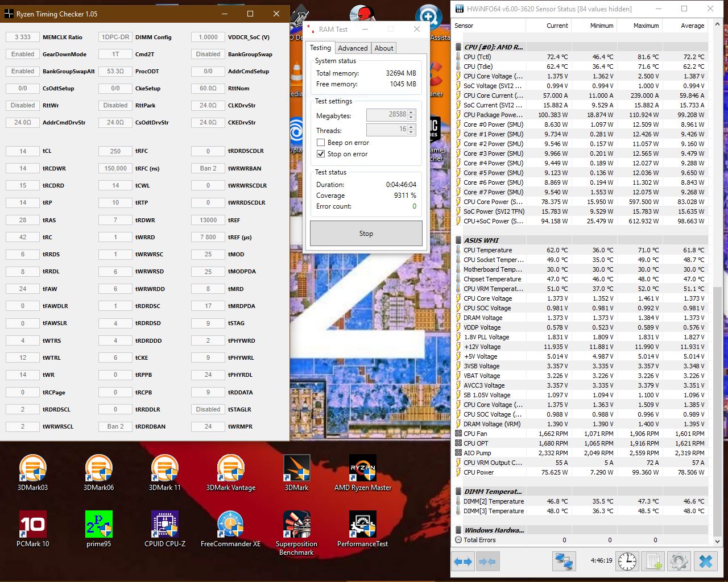The height and width of the screenshot is (582, 728).
Task: Start logging with HWiNFO sheet plus icon
Action: (653, 562)
